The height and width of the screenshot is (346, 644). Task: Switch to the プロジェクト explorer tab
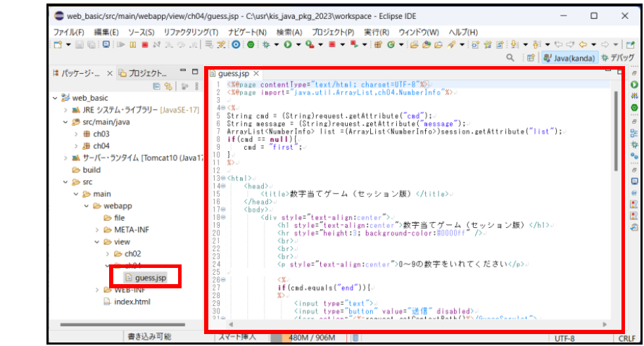(x=146, y=73)
